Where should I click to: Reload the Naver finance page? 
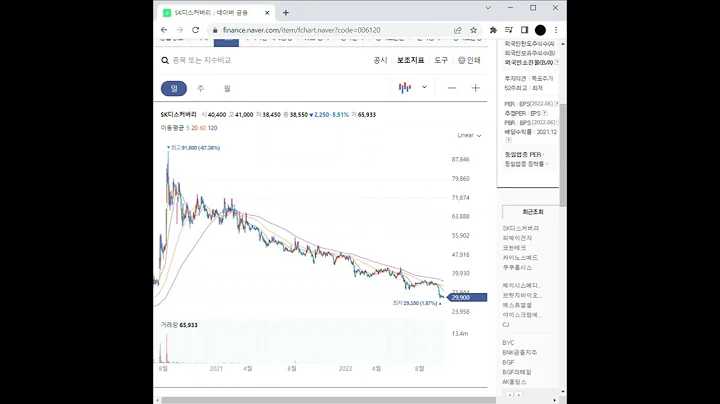click(x=196, y=30)
